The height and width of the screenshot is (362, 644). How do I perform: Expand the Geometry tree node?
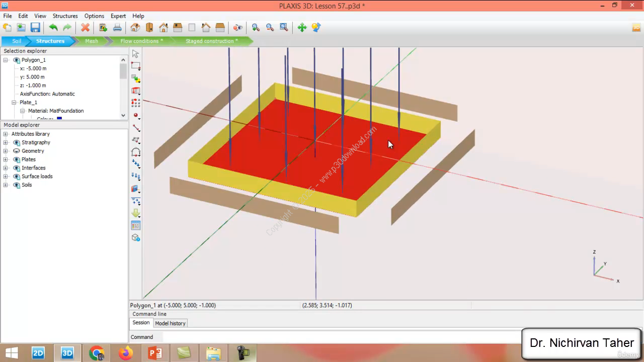pyautogui.click(x=6, y=151)
